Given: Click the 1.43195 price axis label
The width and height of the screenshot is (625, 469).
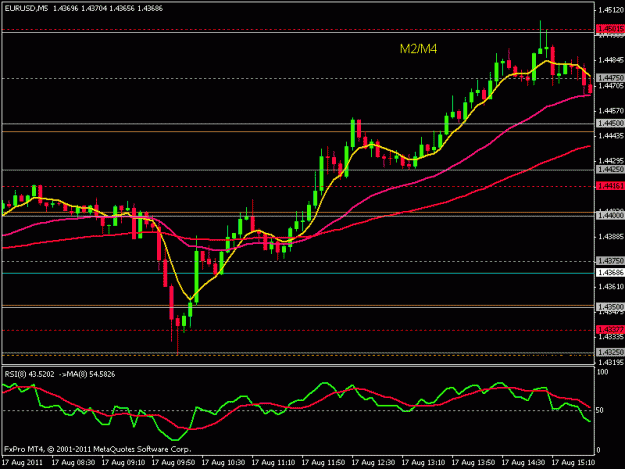Looking at the screenshot, I should (611, 362).
